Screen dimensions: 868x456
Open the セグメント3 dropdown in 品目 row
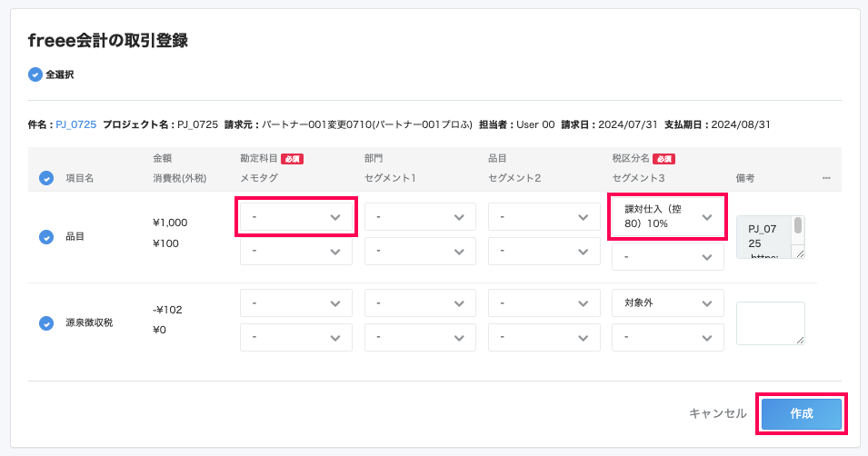pyautogui.click(x=668, y=257)
